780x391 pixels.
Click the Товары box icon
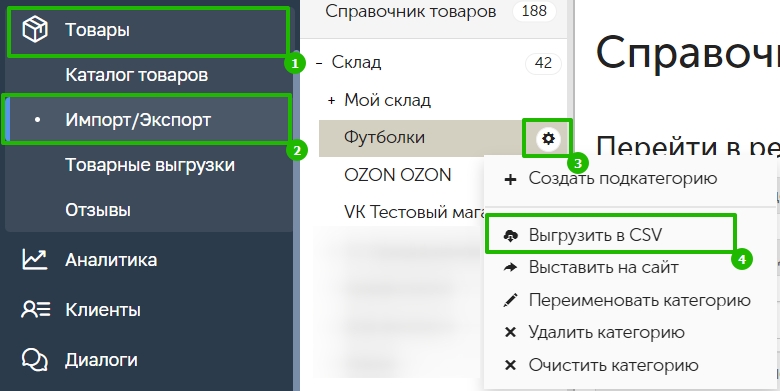35,29
